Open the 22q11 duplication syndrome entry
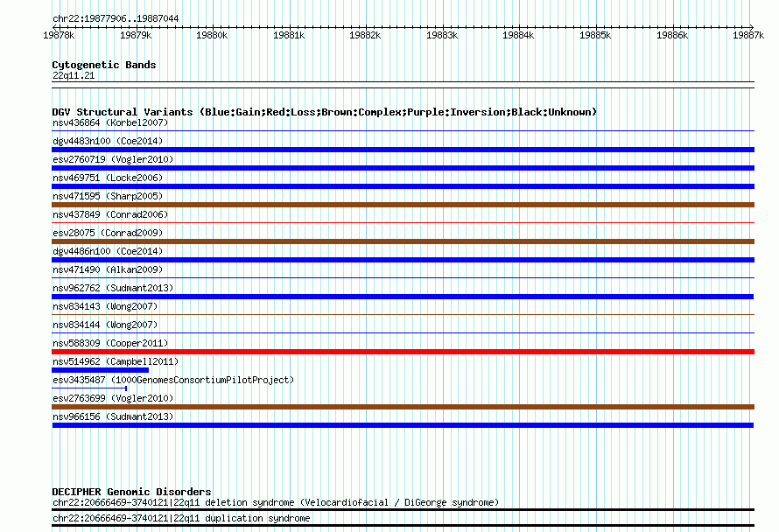This screenshot has width=779, height=532. click(181, 518)
